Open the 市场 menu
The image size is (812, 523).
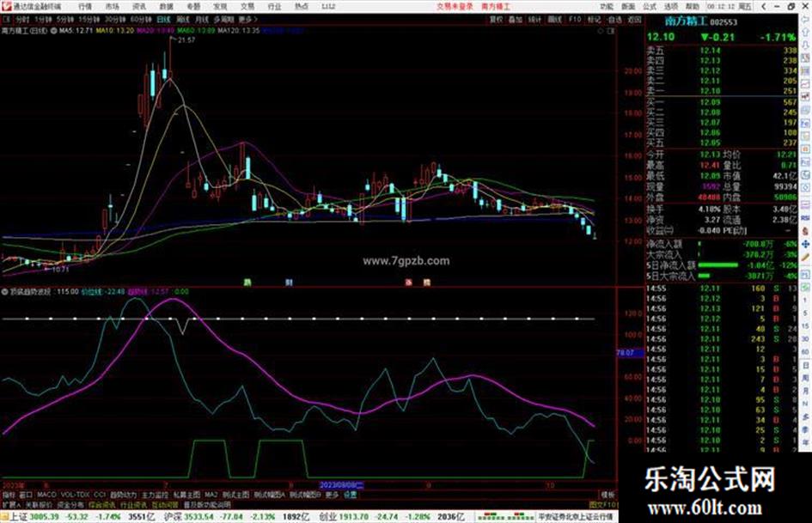coord(112,7)
